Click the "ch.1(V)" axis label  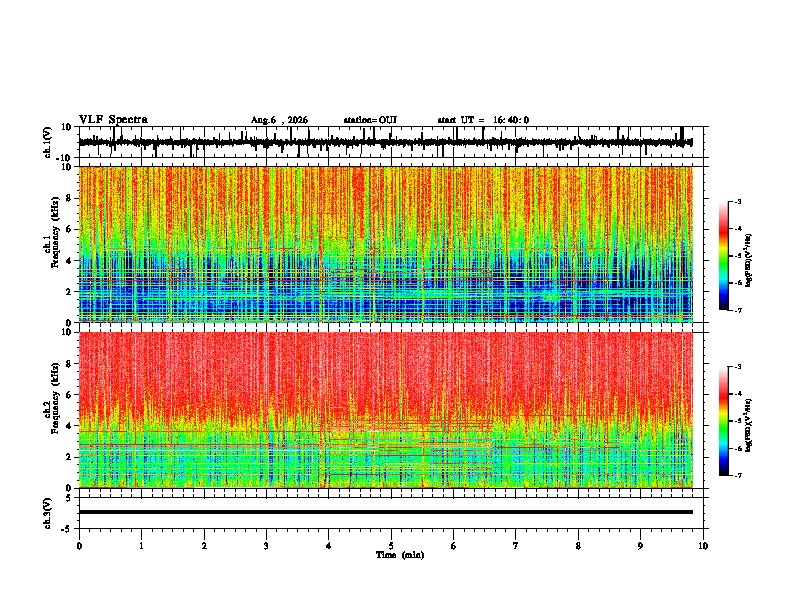click(48, 142)
